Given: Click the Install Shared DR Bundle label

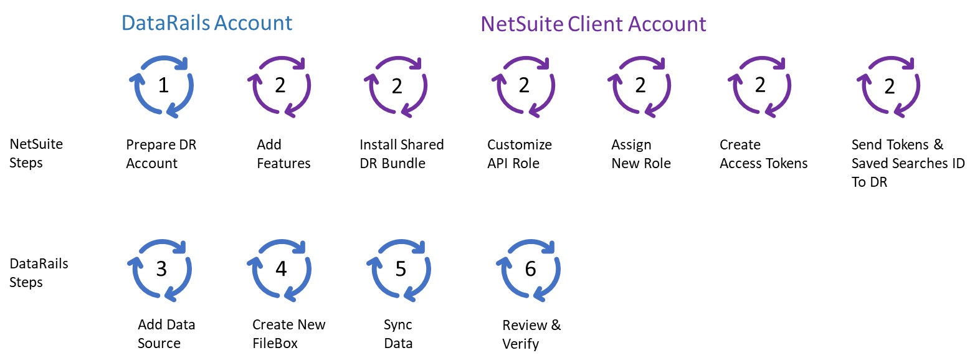Looking at the screenshot, I should [402, 154].
